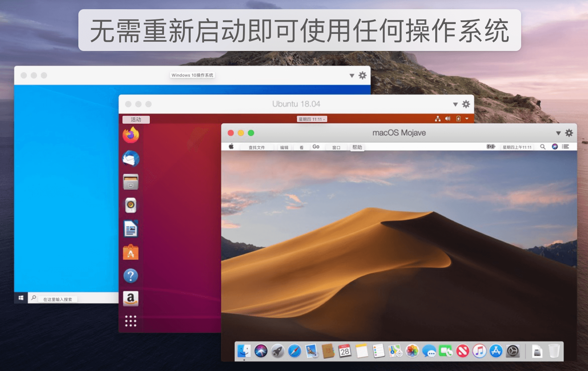Expand the macOS Mojave window dropdown arrow
This screenshot has width=588, height=371.
tap(558, 133)
